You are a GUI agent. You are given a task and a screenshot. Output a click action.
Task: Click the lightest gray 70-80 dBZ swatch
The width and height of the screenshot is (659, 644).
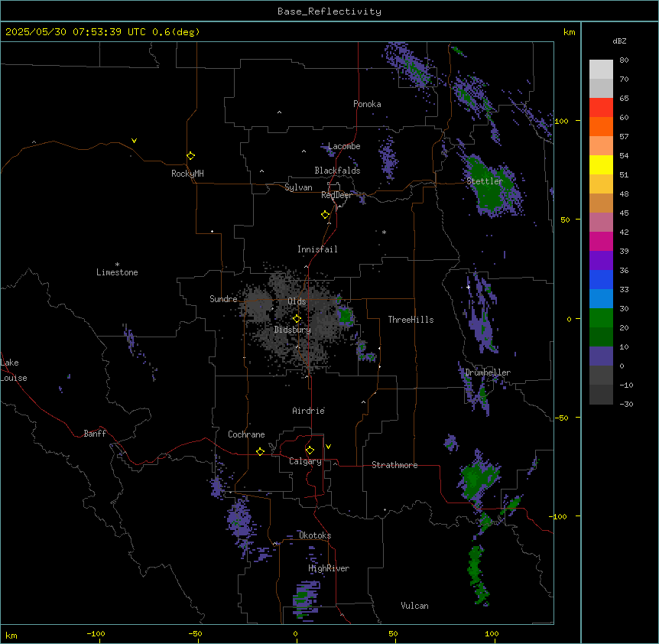[x=601, y=70]
